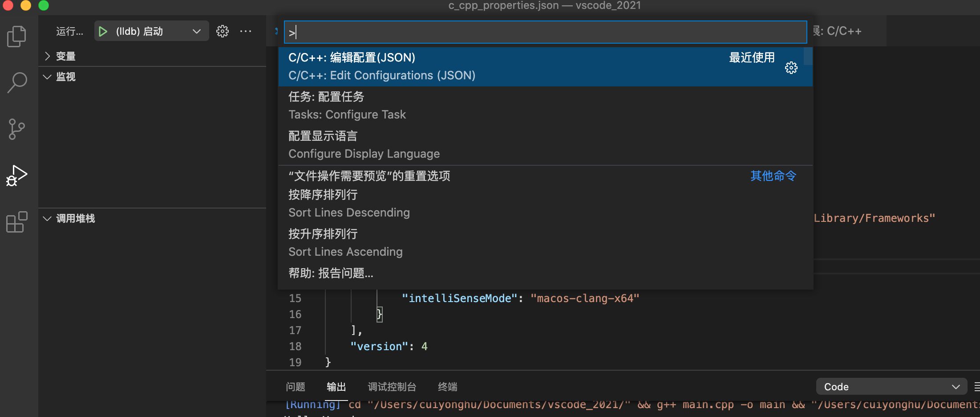980x417 pixels.
Task: Switch to the 终端 panel tab
Action: click(447, 387)
